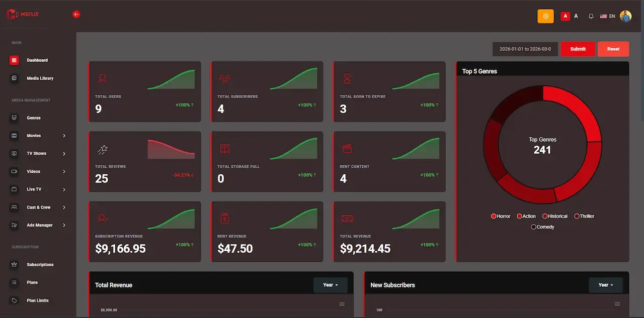Open the Plan Limits menu item
Viewport: 644px width, 318px height.
click(38, 300)
